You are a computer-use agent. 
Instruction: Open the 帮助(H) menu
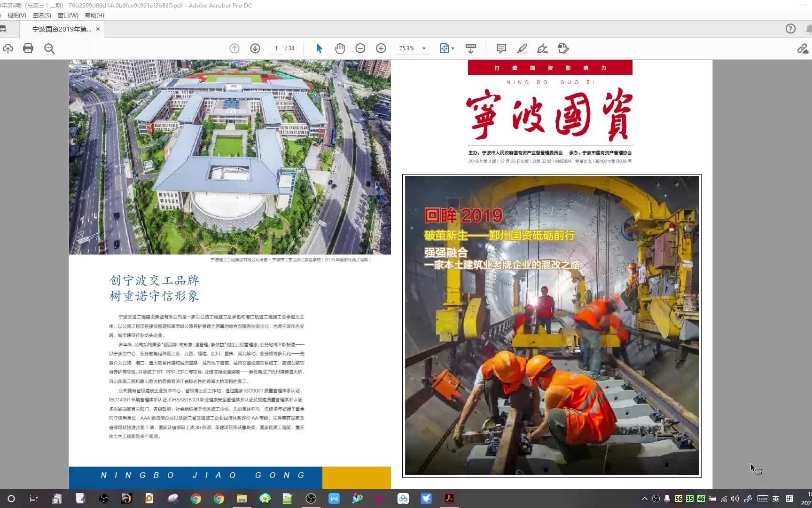94,15
